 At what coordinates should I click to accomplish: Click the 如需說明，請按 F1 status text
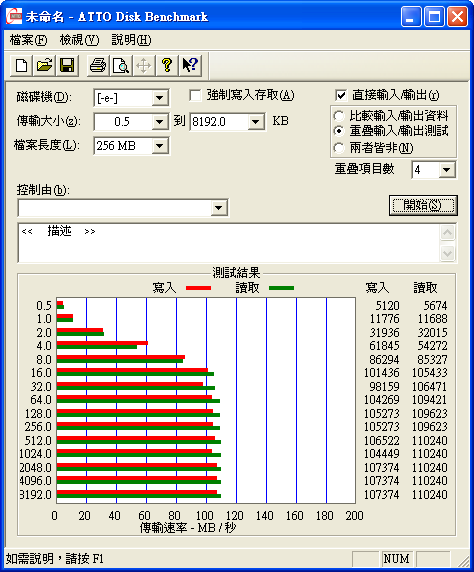pos(55,559)
